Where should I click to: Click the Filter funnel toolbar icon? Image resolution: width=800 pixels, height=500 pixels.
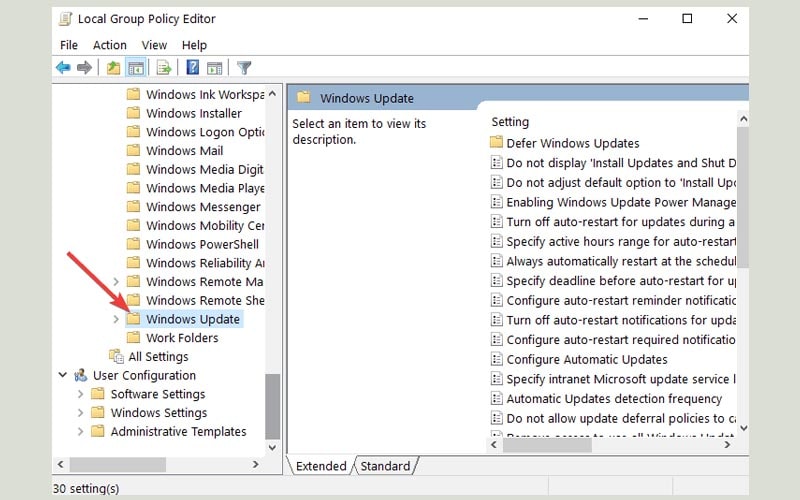244,67
